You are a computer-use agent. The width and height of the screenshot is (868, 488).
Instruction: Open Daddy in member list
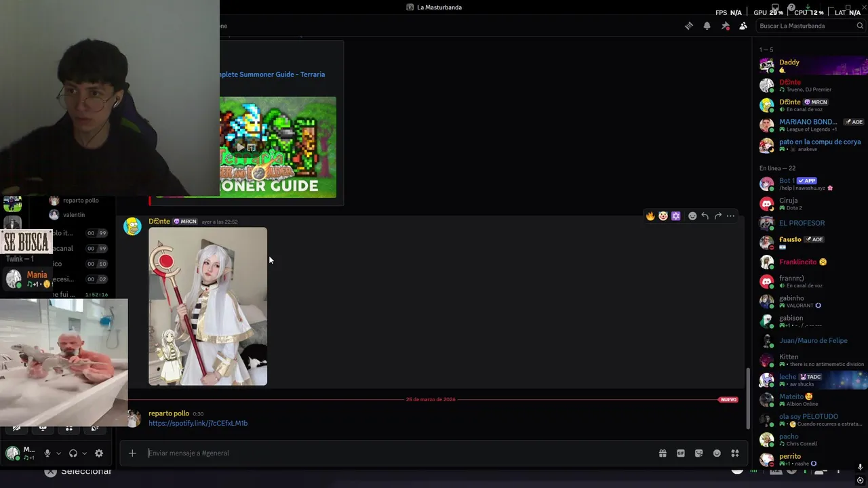pyautogui.click(x=810, y=66)
